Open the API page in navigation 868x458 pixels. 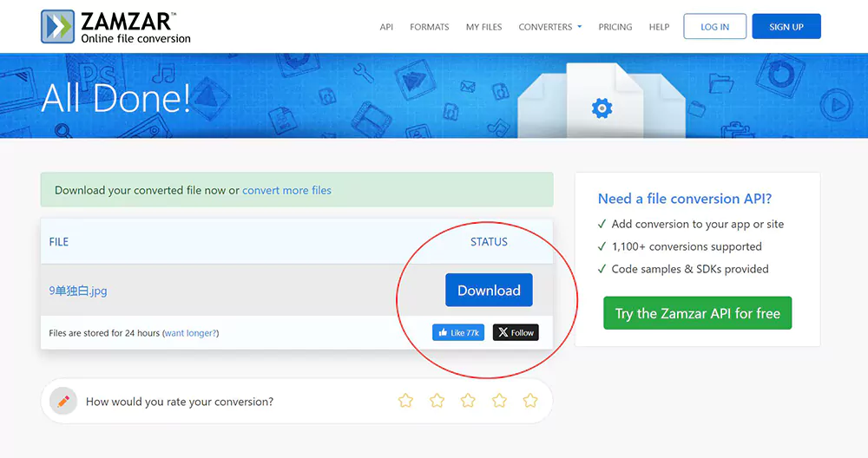pos(386,27)
